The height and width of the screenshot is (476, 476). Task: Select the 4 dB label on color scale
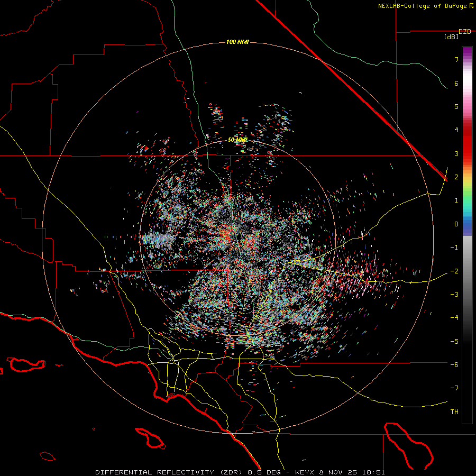point(456,130)
